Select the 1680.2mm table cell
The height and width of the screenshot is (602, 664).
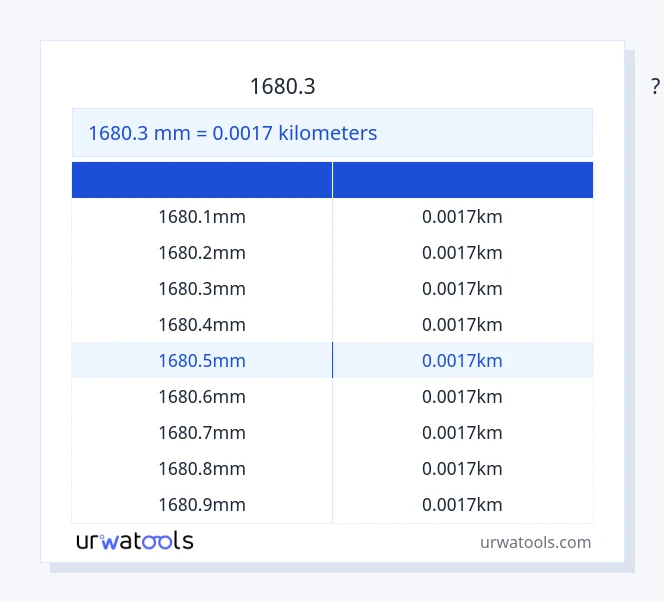(202, 253)
